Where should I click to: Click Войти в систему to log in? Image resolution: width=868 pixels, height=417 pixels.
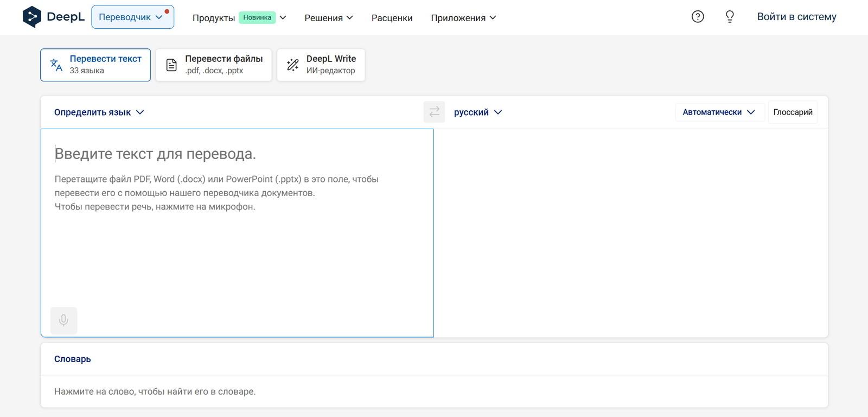tap(796, 17)
